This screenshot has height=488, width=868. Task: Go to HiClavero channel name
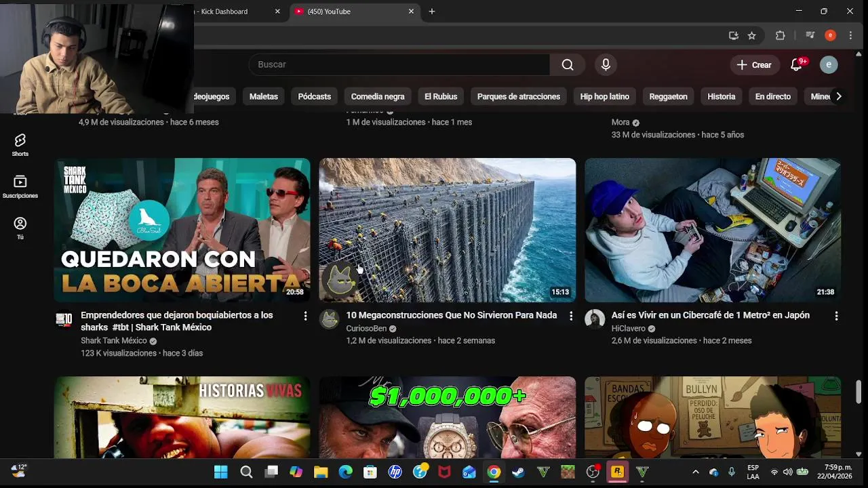tap(629, 329)
